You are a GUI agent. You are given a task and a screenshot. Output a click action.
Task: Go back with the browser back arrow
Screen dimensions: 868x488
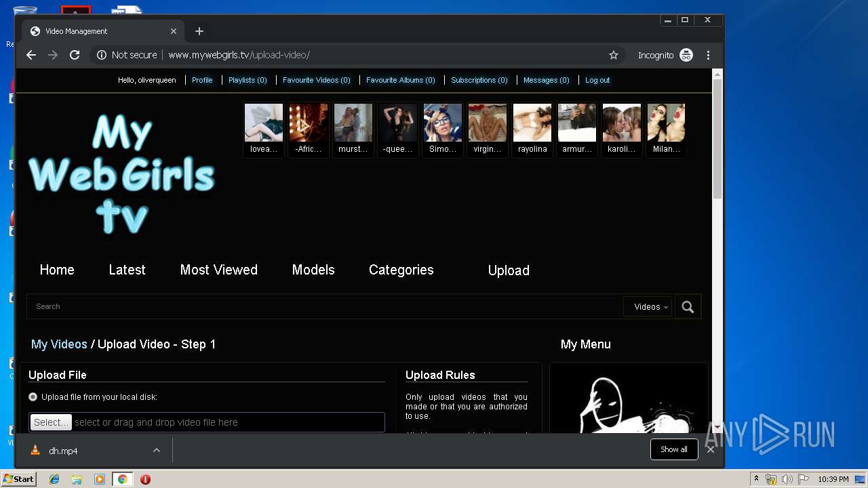click(x=31, y=55)
